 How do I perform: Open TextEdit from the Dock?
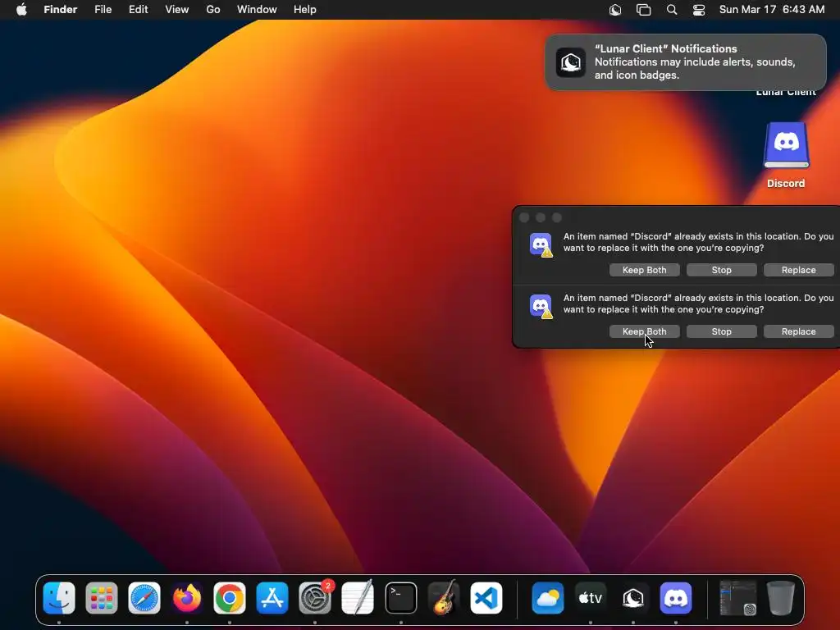pos(358,598)
